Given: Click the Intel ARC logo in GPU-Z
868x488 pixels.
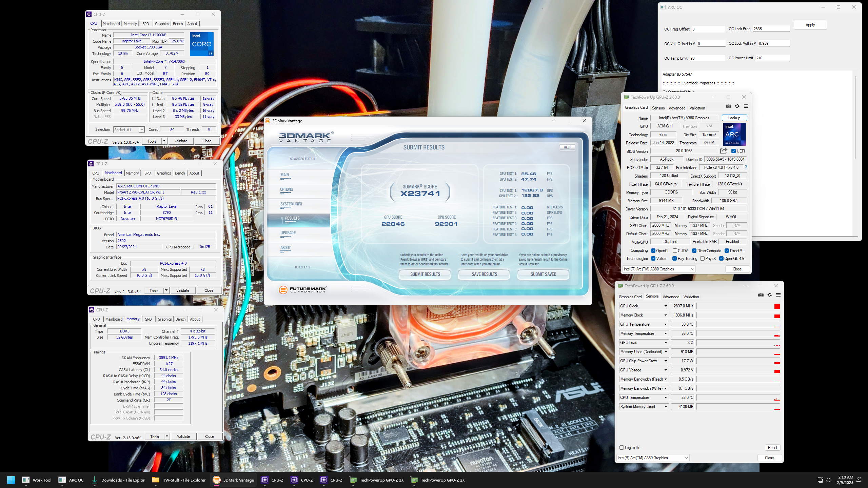Looking at the screenshot, I should 734,134.
